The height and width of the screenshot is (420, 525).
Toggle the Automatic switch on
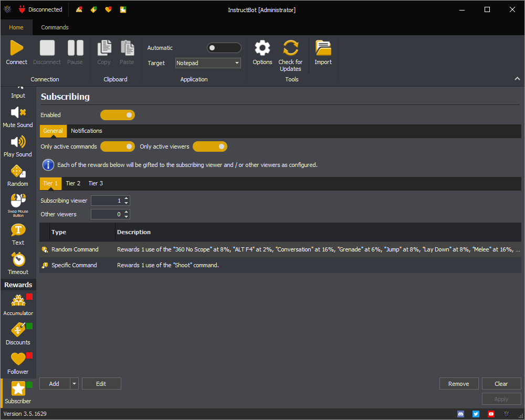(224, 48)
